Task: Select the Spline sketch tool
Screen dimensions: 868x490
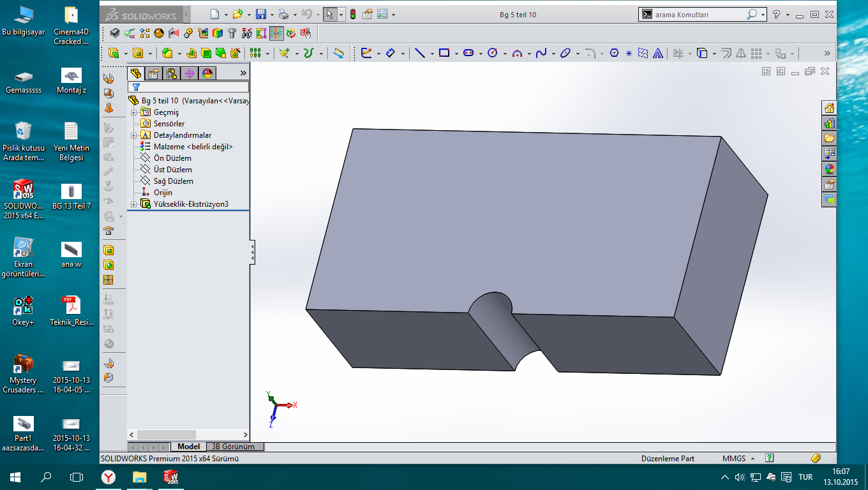Action: coord(541,54)
